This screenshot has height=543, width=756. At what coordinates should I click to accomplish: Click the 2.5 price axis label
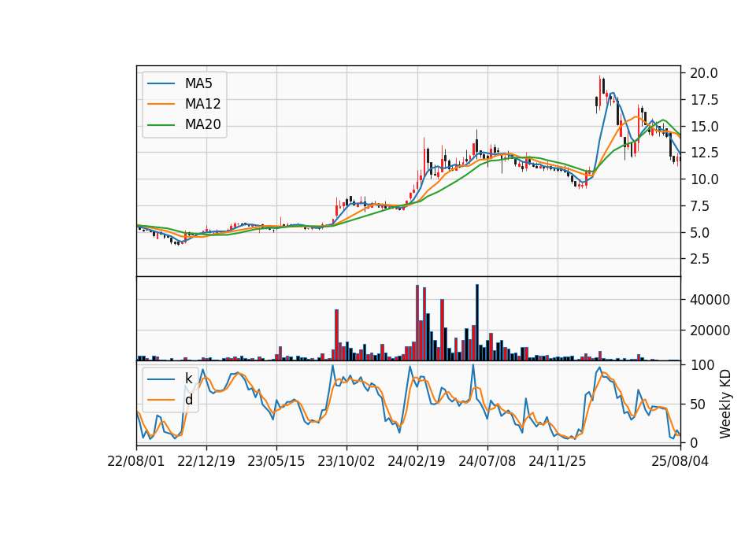pyautogui.click(x=701, y=259)
